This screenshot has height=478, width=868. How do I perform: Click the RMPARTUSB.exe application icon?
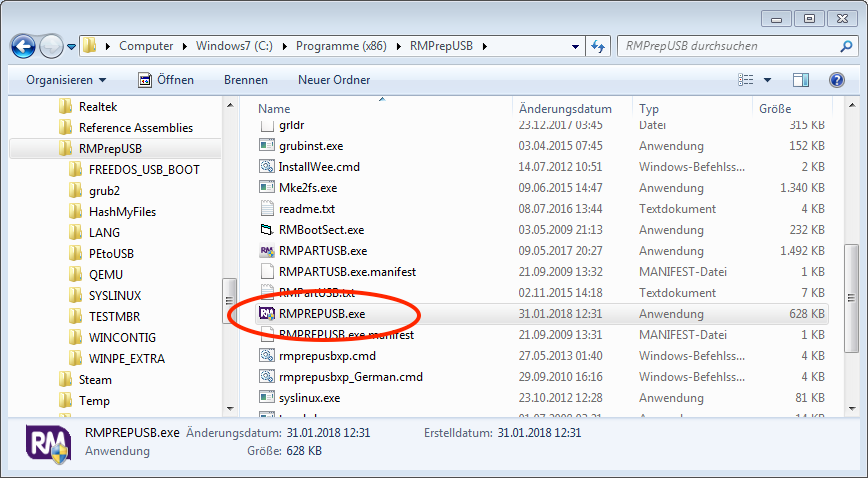(266, 251)
